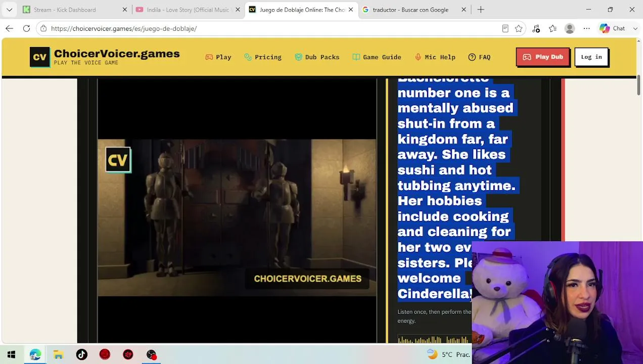The height and width of the screenshot is (364, 643).
Task: Open the music note media control icon
Action: point(536,28)
